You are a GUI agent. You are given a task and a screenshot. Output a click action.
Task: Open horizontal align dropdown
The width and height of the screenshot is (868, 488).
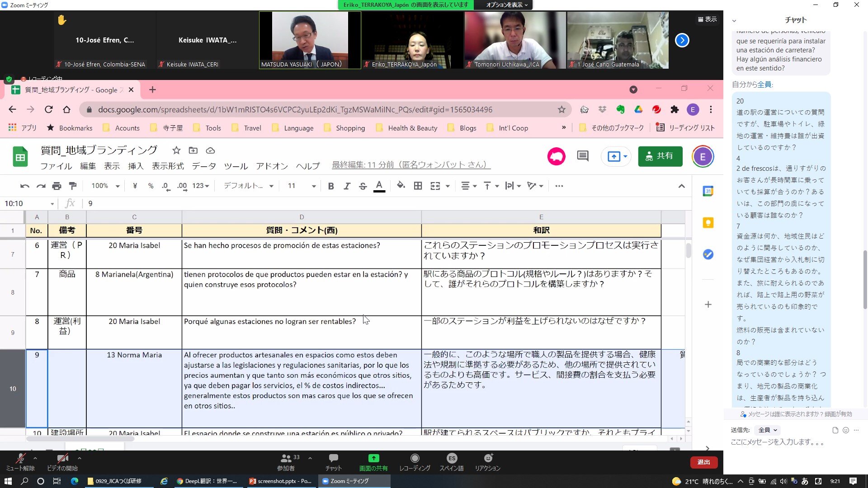click(x=469, y=186)
